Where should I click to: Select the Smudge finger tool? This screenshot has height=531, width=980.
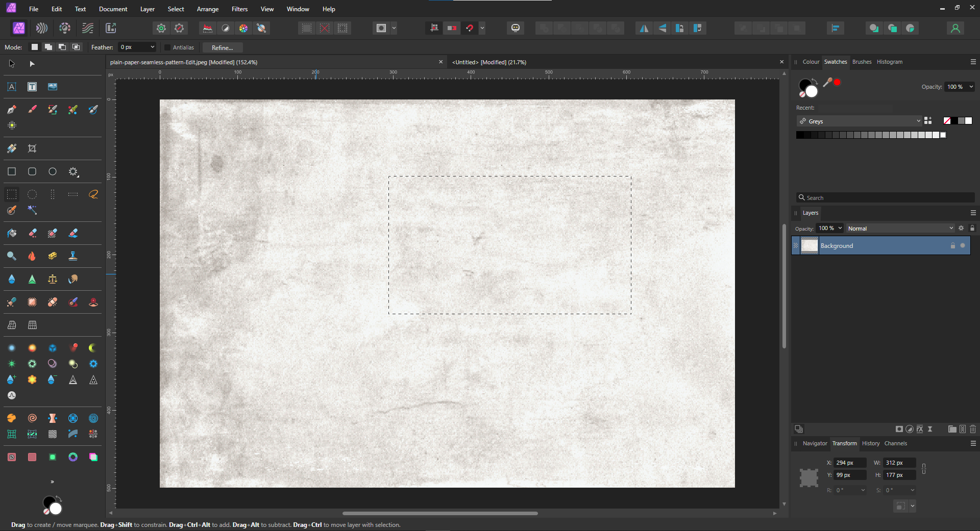tap(73, 279)
